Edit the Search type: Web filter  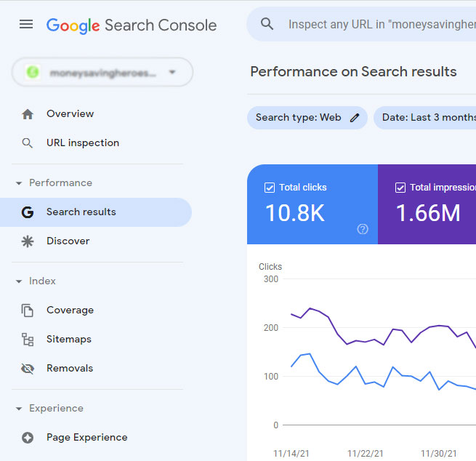(x=307, y=118)
